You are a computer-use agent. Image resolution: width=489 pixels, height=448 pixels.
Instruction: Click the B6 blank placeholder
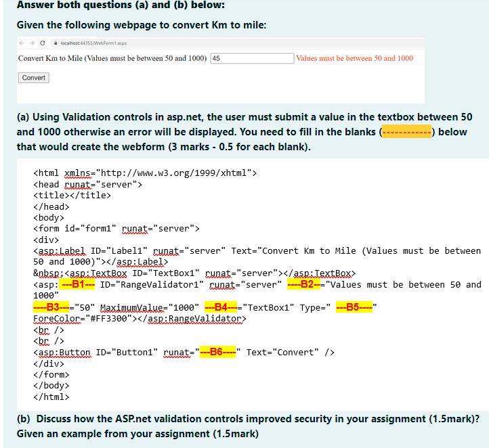click(217, 352)
